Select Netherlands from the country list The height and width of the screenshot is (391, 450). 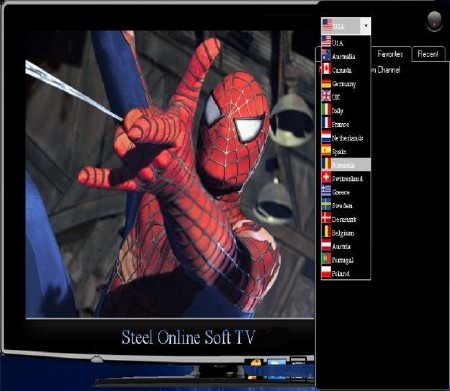pos(346,138)
